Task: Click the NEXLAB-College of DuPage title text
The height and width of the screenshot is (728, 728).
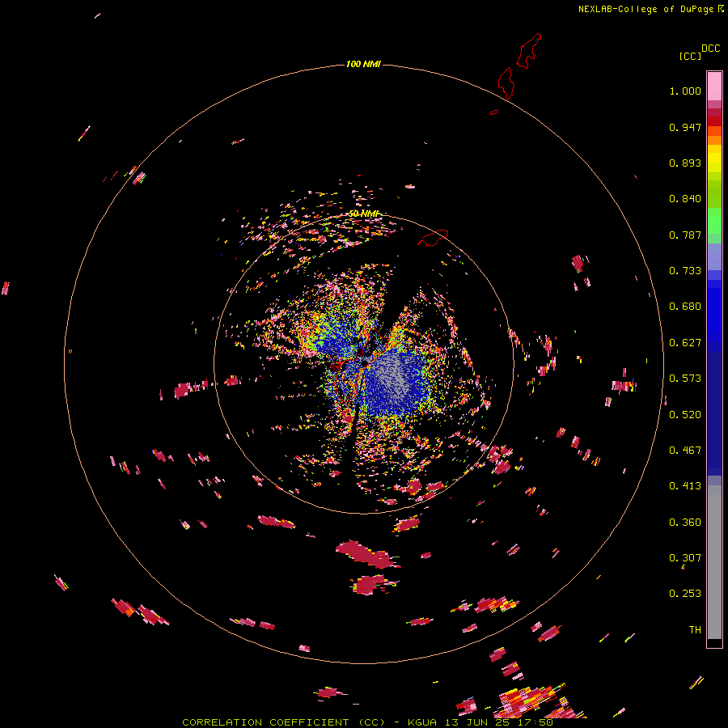Action: [645, 9]
